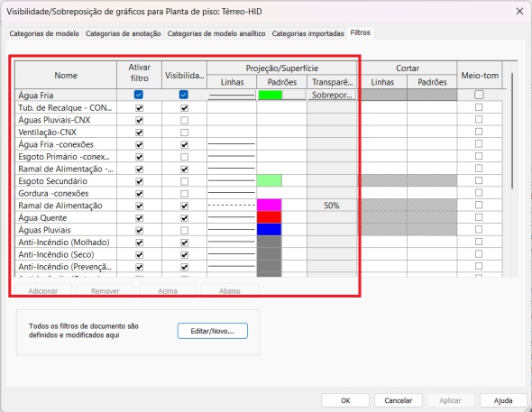Click the Aplicar button
Screen dimensions: 532x412
click(450, 400)
